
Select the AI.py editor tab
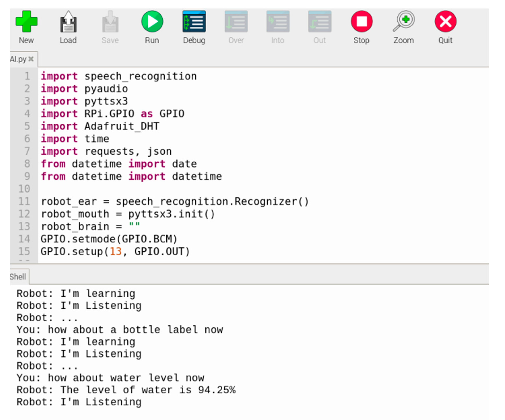click(x=18, y=59)
